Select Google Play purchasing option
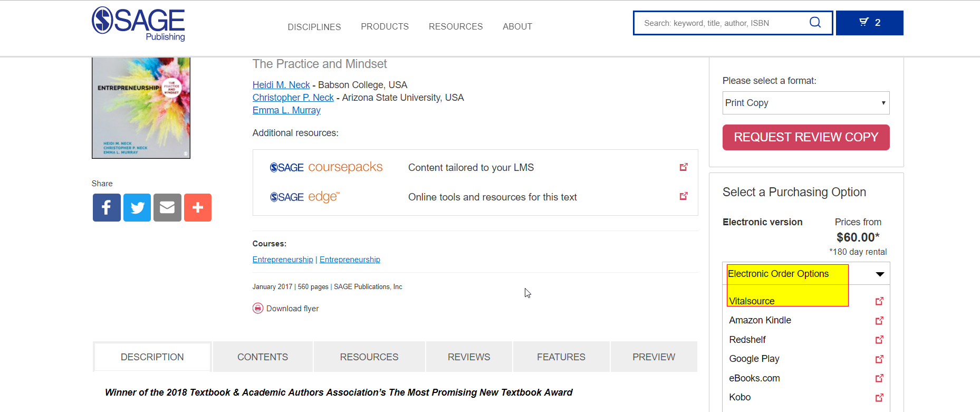The width and height of the screenshot is (980, 412). pyautogui.click(x=754, y=359)
